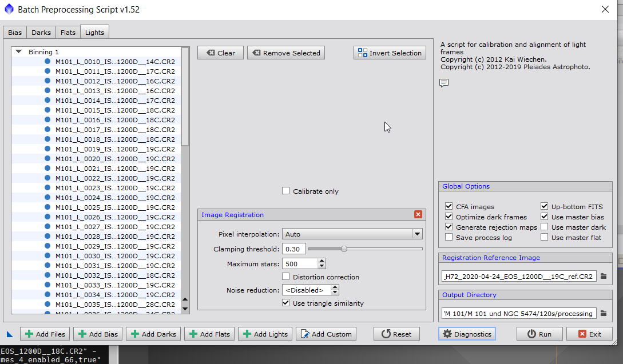
Task: Enable Use master flat
Action: click(544, 237)
